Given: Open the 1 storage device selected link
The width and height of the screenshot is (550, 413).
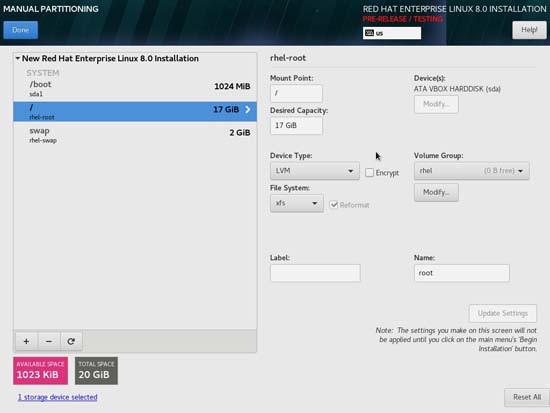Looking at the screenshot, I should [x=58, y=397].
